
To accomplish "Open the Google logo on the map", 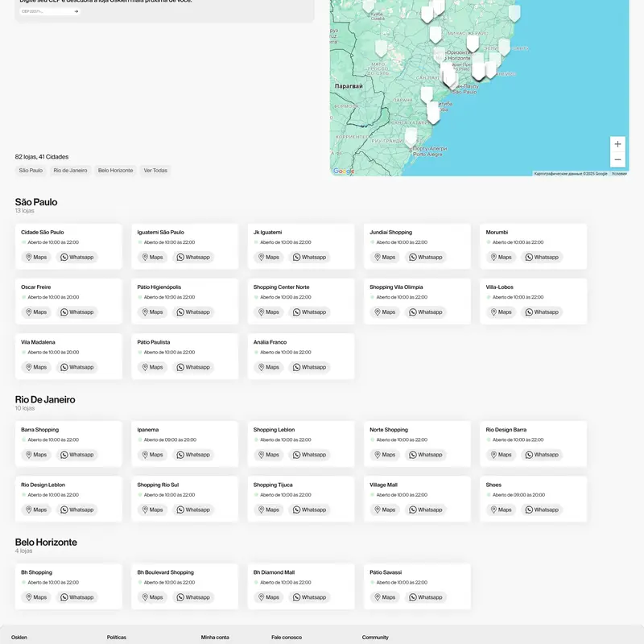I will click(x=344, y=171).
